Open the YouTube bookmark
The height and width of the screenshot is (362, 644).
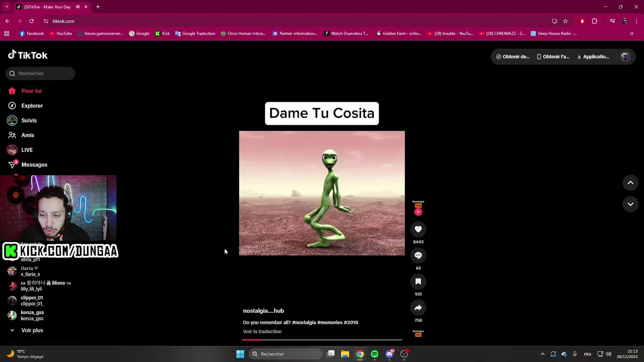tap(60, 34)
